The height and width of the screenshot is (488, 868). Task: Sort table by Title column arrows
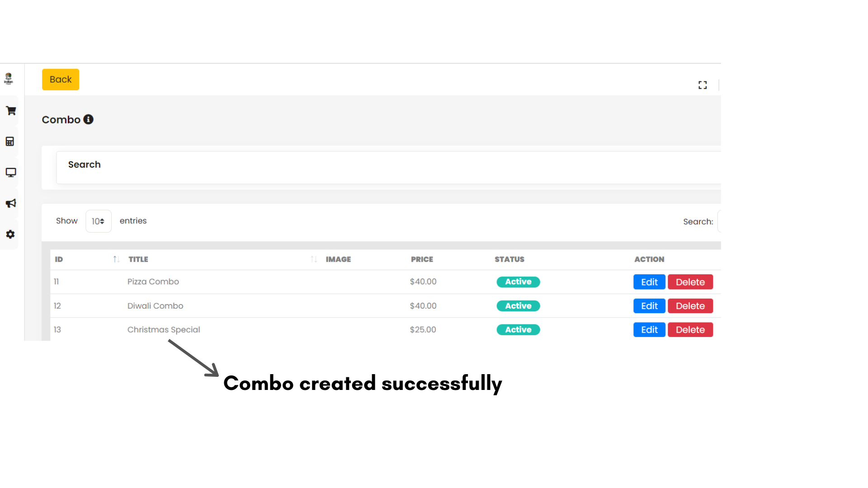coord(314,259)
